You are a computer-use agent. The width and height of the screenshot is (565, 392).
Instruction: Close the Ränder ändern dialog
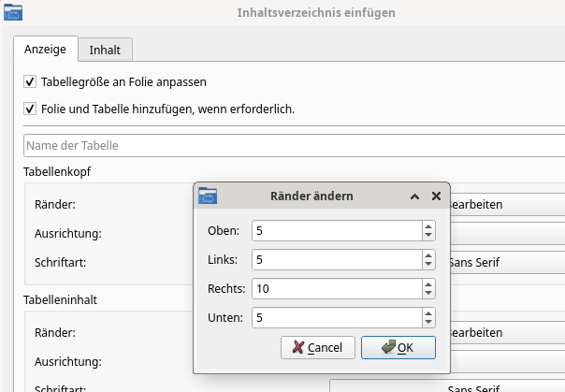[436, 196]
